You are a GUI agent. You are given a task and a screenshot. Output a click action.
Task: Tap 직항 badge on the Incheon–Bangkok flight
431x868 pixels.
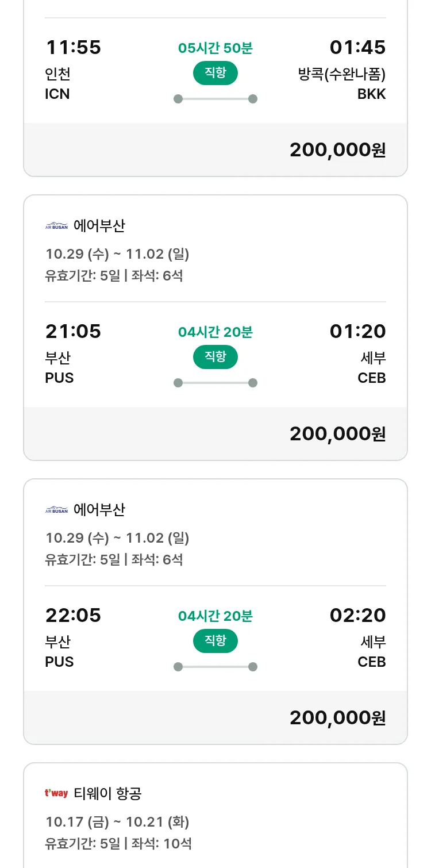(215, 73)
